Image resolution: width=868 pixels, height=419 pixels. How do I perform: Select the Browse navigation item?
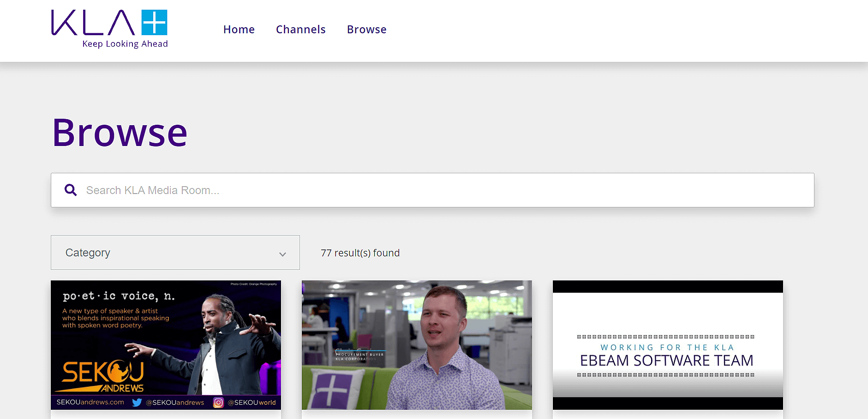(367, 30)
